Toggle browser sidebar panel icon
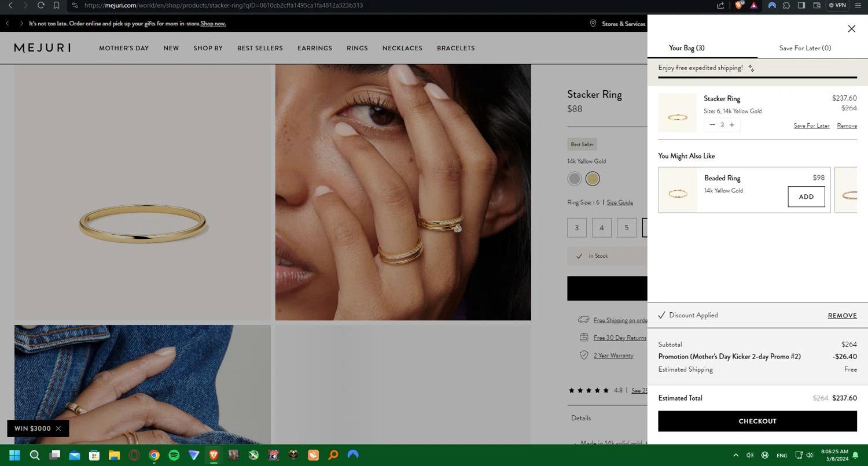This screenshot has width=868, height=466. point(801,5)
